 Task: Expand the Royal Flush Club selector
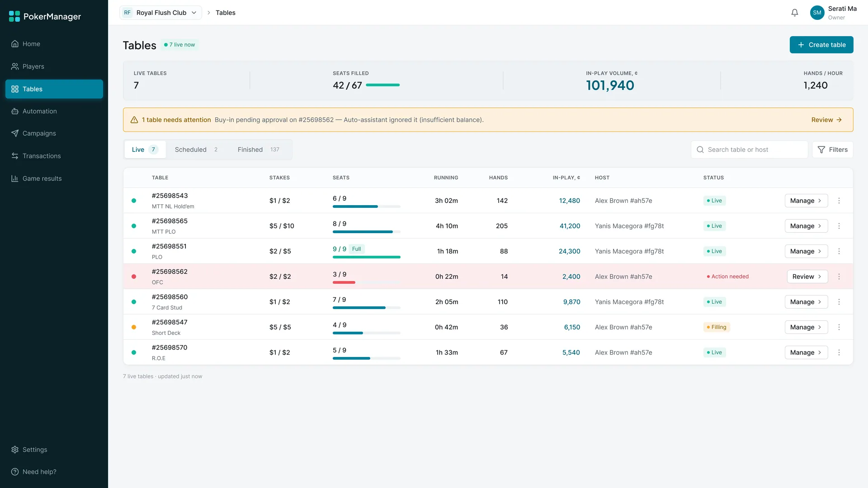[x=160, y=13]
